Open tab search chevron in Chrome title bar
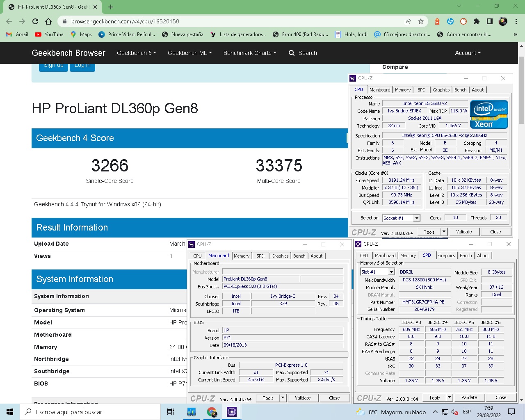The height and width of the screenshot is (420, 525). [x=459, y=6]
